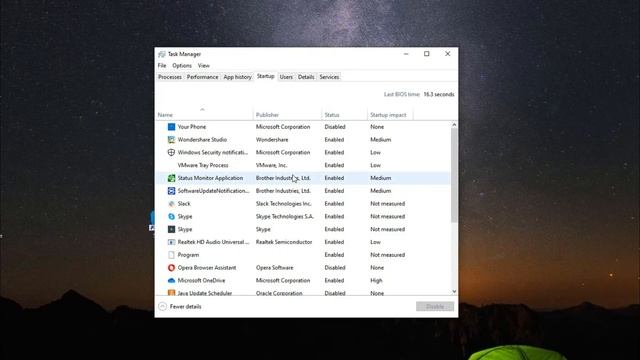640x360 pixels.
Task: Select the Microsoft OneDrive entry name
Action: pyautogui.click(x=201, y=280)
